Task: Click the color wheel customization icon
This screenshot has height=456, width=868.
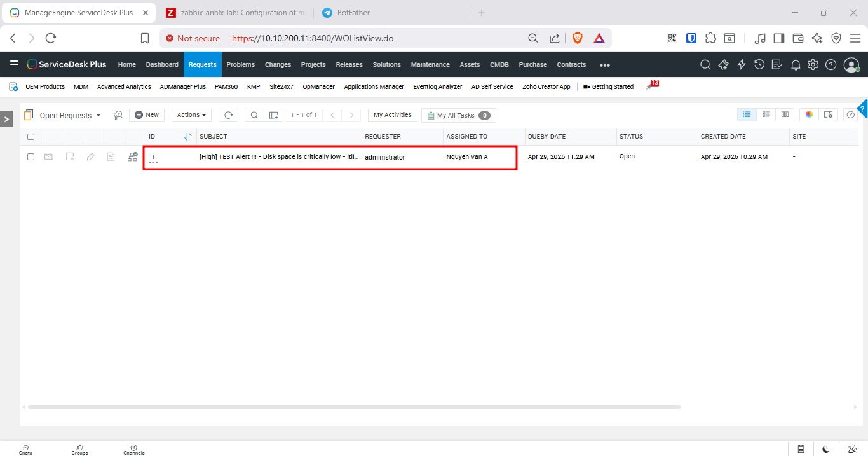Action: point(809,114)
